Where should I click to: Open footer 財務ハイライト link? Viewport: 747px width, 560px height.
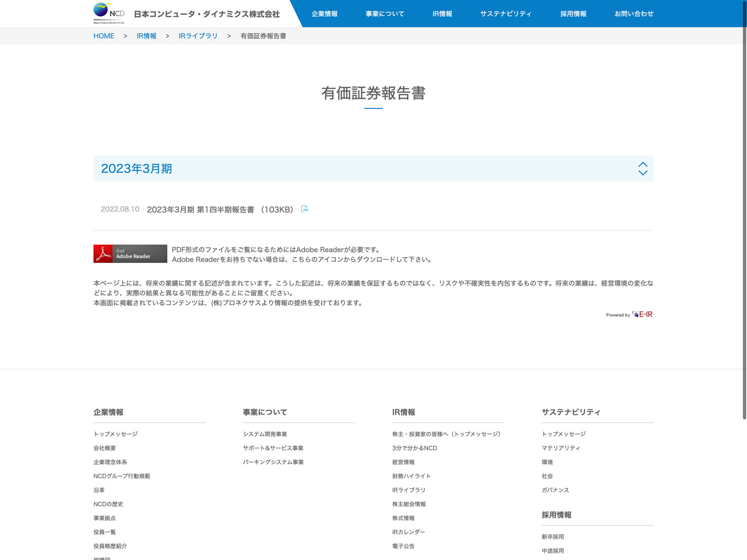(x=411, y=476)
